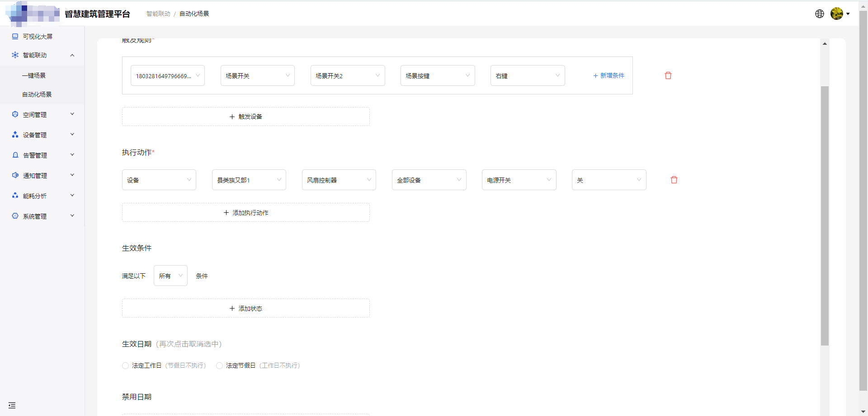This screenshot has height=416, width=868.
Task: Click the 告警管理 bell icon
Action: click(x=15, y=155)
